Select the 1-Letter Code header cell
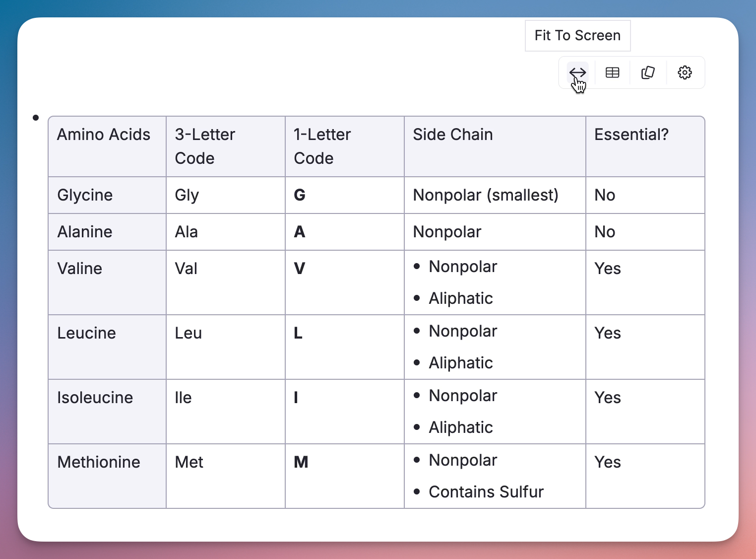This screenshot has height=559, width=756. click(322, 146)
